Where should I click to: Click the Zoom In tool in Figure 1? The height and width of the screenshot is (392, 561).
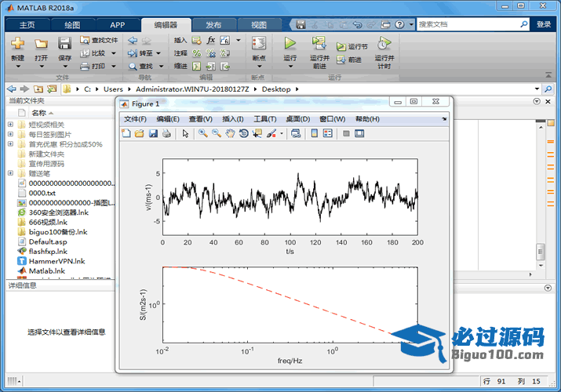click(202, 133)
